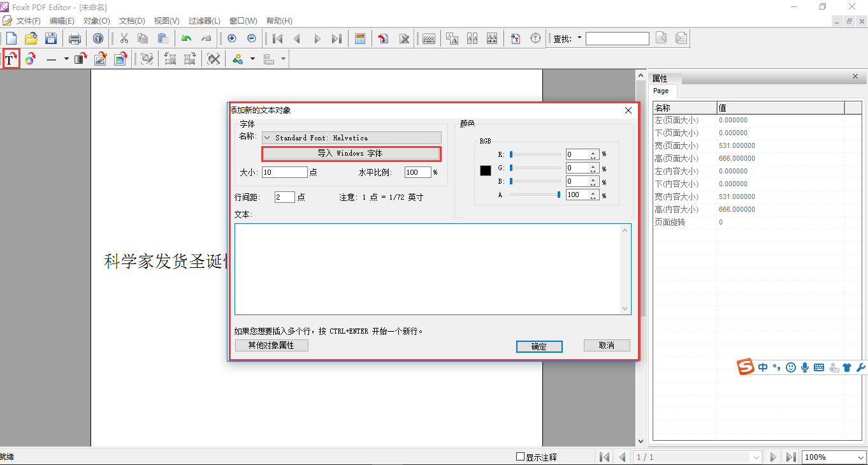Click the image edit icon with pencil
This screenshot has width=868, height=465.
pyautogui.click(x=100, y=59)
